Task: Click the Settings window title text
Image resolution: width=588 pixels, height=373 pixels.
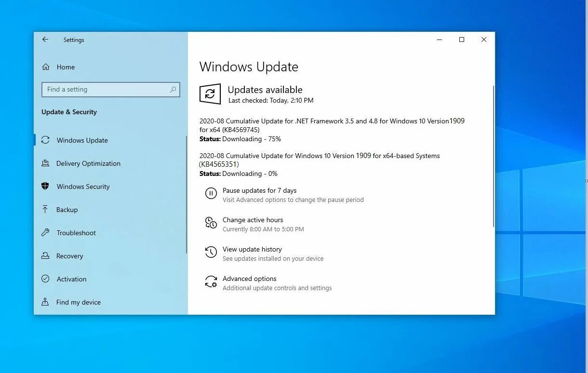Action: (74, 40)
